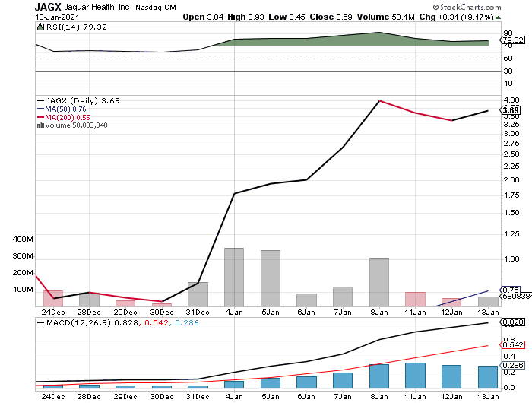Viewport: 532px width, 403px height.
Task: Click the 13-Jan-2021 date in the header
Action: pos(57,17)
